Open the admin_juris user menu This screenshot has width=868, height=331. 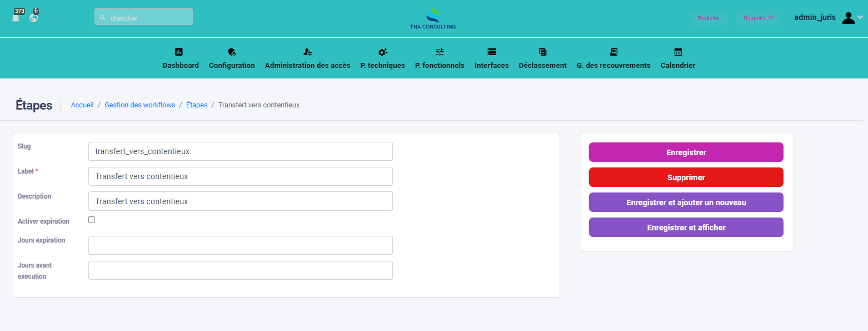tap(828, 18)
